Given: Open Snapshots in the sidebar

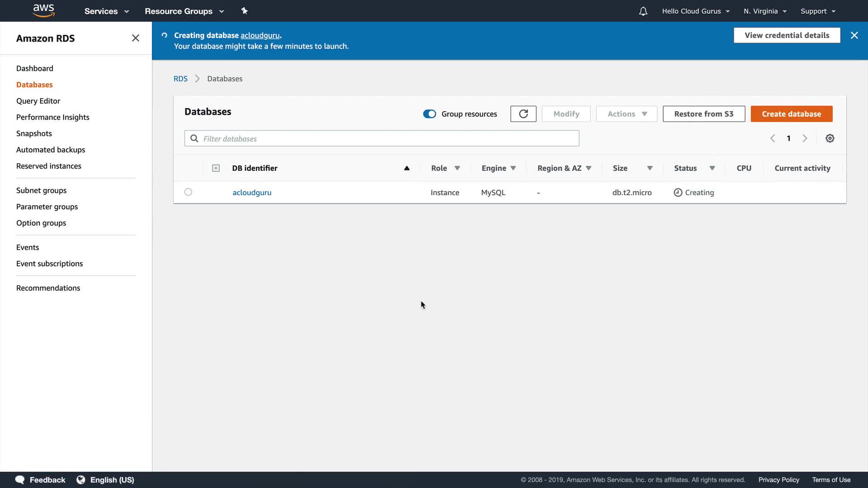Looking at the screenshot, I should pyautogui.click(x=34, y=133).
